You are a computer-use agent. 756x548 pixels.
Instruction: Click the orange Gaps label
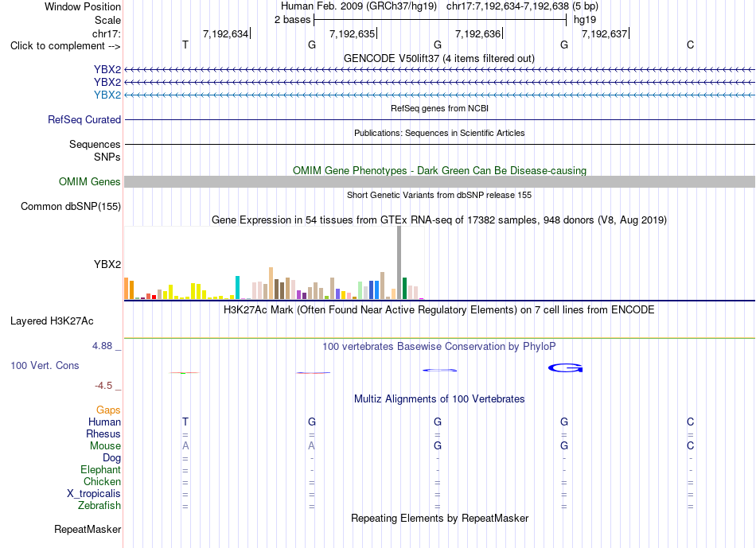point(108,410)
